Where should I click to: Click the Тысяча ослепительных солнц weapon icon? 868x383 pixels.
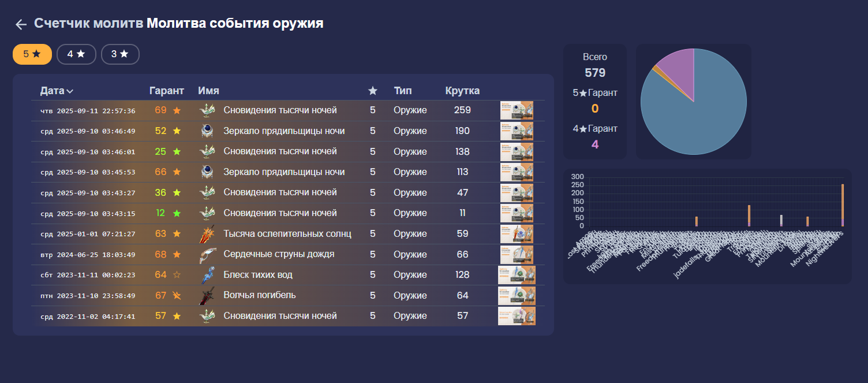pyautogui.click(x=207, y=234)
